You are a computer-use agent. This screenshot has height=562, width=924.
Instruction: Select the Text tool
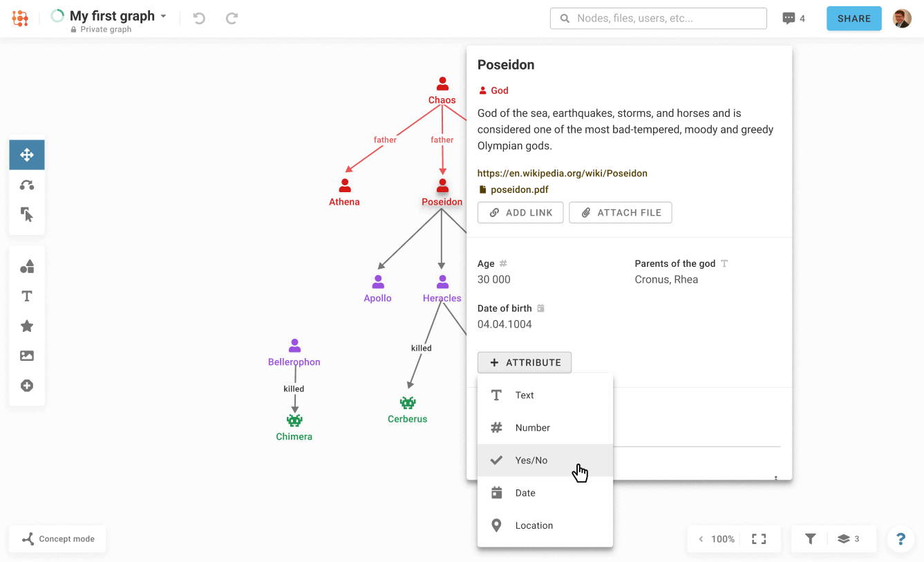[26, 296]
